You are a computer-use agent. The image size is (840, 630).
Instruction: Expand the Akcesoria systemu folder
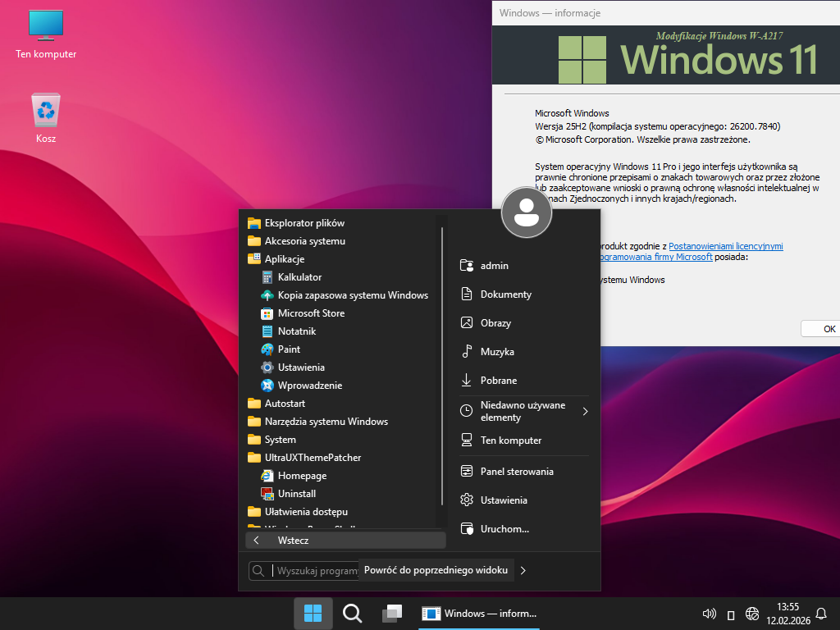pos(304,241)
